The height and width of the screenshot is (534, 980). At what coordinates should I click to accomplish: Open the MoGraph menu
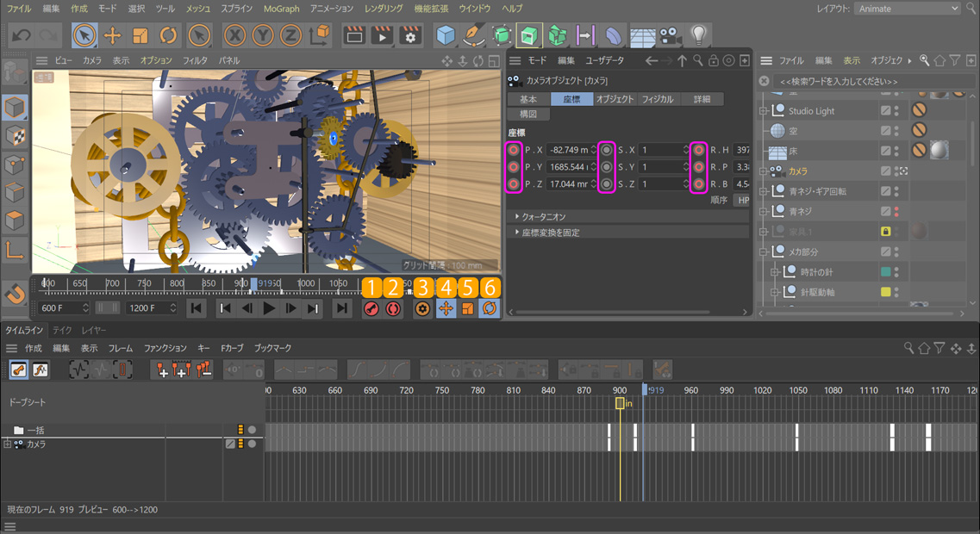coord(281,9)
